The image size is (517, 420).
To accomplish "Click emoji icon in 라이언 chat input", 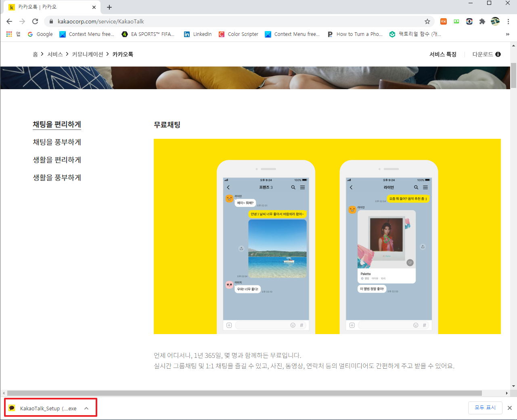I will click(416, 325).
